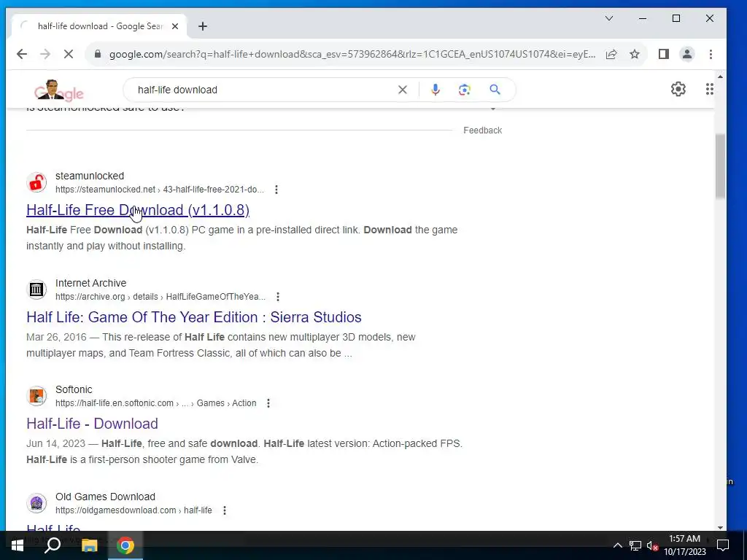747x560 pixels.
Task: Show hidden system tray icons
Action: click(617, 545)
